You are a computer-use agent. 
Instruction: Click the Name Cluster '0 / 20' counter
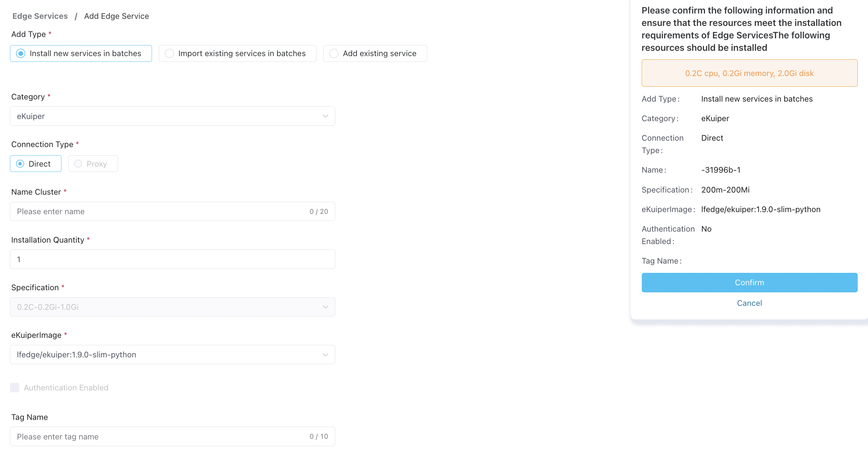[x=319, y=211]
